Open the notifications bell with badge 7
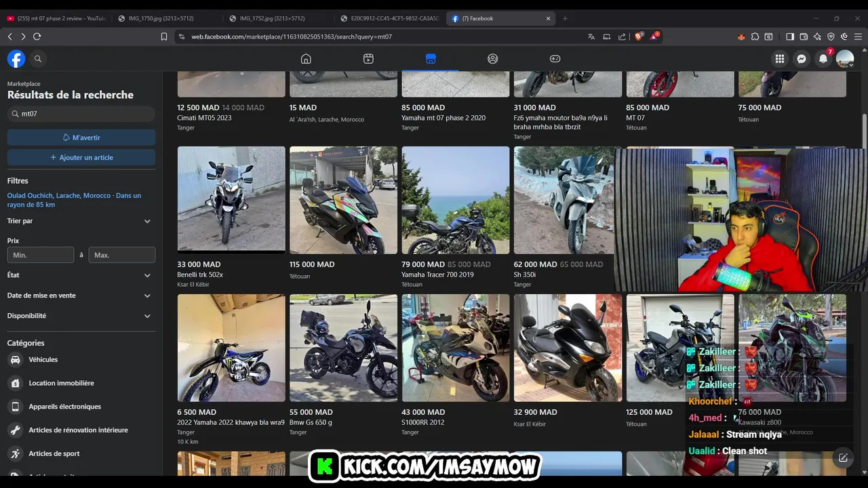 pos(823,59)
